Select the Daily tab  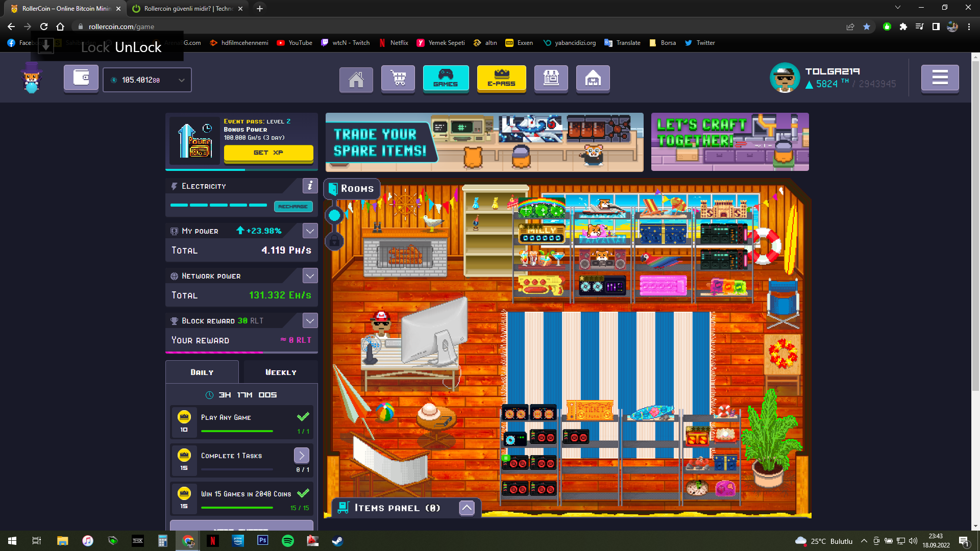tap(202, 372)
